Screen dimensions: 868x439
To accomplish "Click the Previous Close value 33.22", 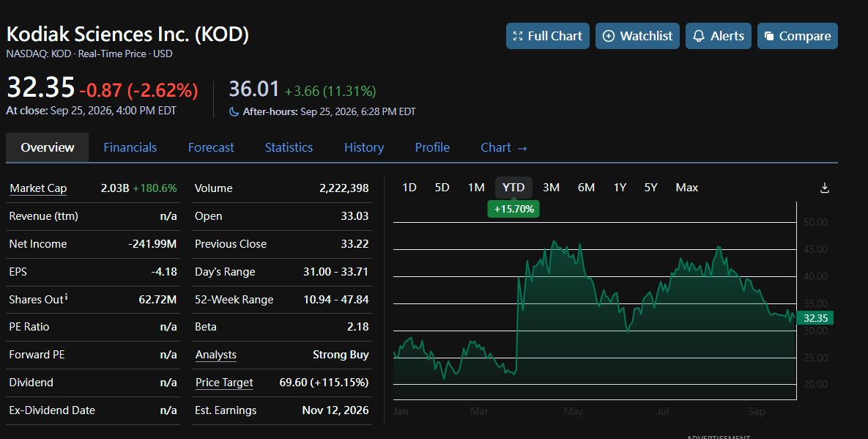I will click(355, 243).
